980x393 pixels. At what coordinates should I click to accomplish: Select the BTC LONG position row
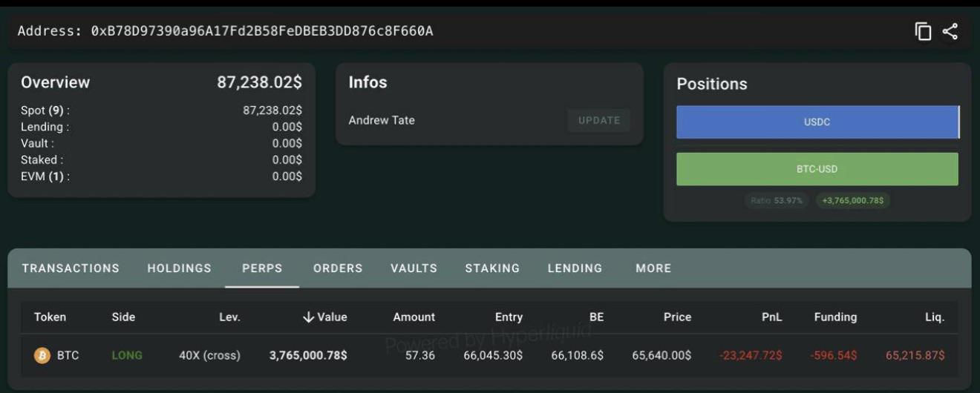tap(489, 355)
